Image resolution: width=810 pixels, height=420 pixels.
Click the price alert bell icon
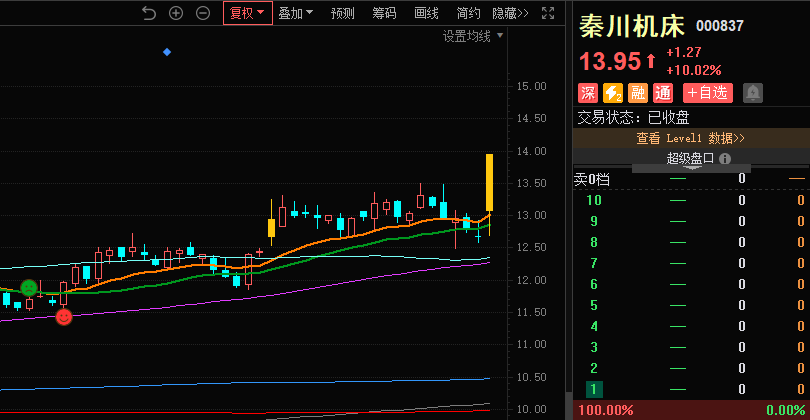pyautogui.click(x=752, y=93)
